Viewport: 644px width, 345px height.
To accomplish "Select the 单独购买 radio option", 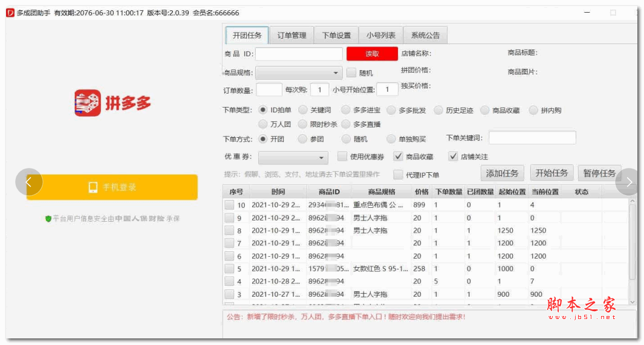I will click(x=391, y=139).
